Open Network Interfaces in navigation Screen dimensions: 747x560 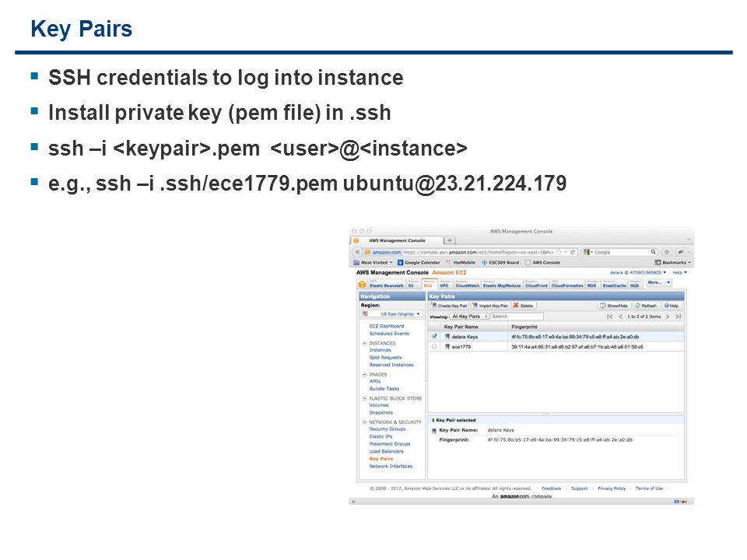click(391, 466)
